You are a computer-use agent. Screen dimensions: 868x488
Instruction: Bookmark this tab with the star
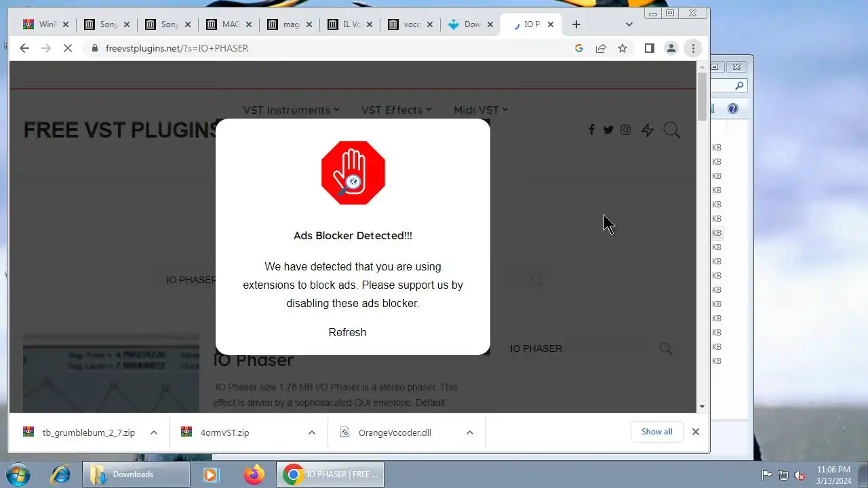tap(623, 48)
